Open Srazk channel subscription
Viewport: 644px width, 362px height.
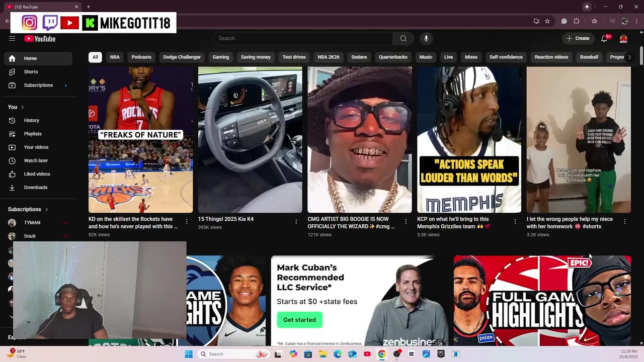(x=38, y=236)
